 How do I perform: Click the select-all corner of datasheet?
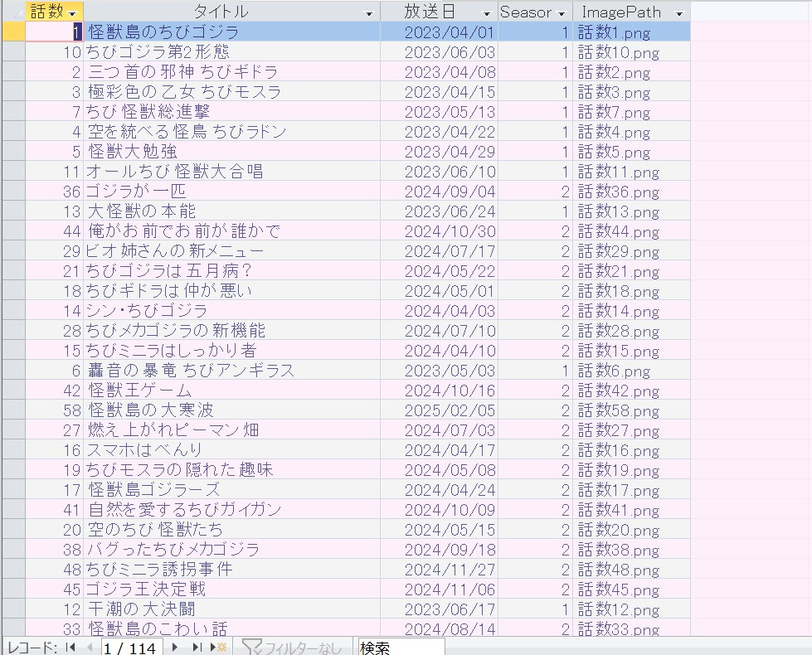(13, 12)
